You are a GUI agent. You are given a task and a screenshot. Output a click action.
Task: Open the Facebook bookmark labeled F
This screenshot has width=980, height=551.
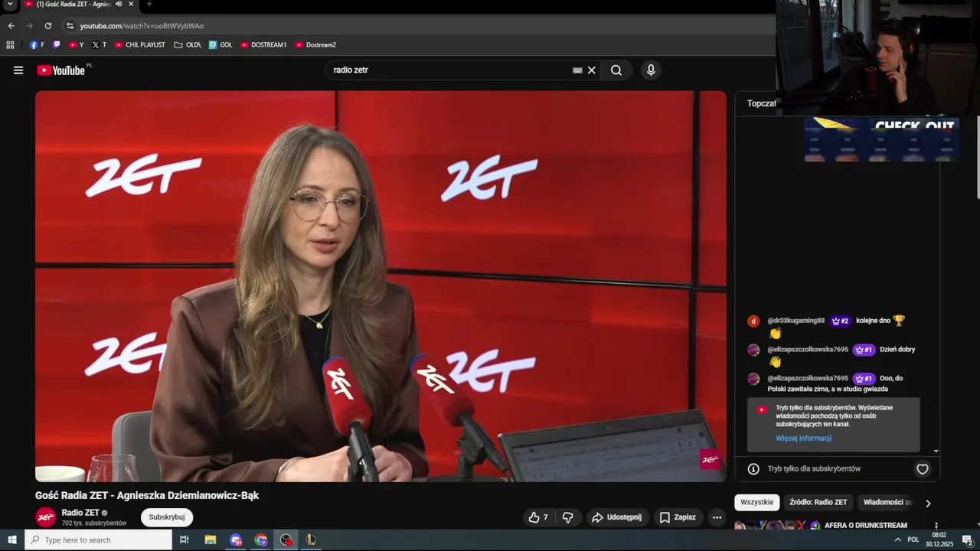point(37,45)
